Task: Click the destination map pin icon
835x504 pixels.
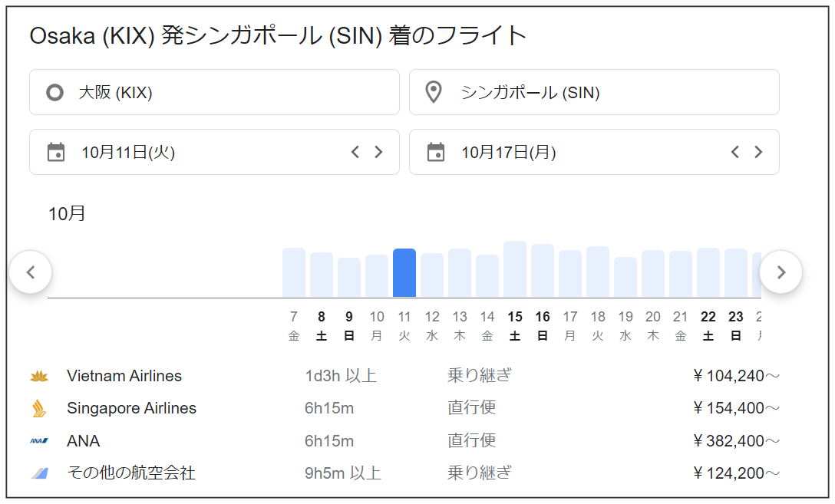Action: point(434,93)
